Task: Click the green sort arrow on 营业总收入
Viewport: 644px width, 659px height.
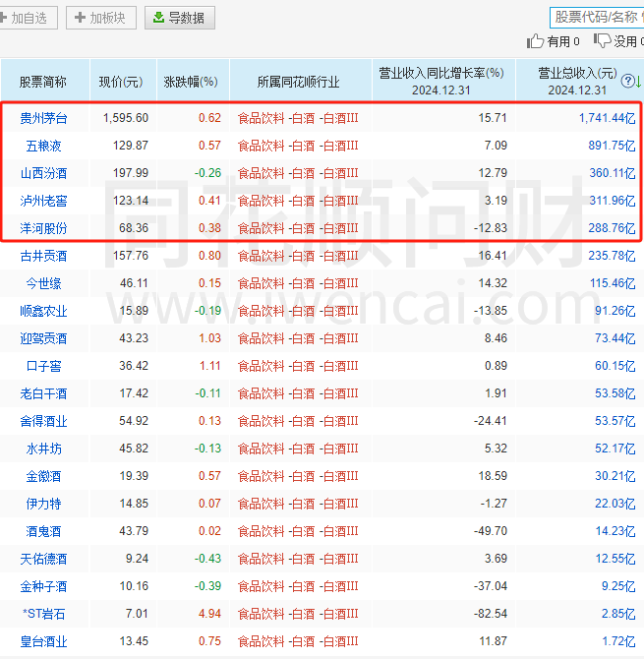Action: point(638,81)
